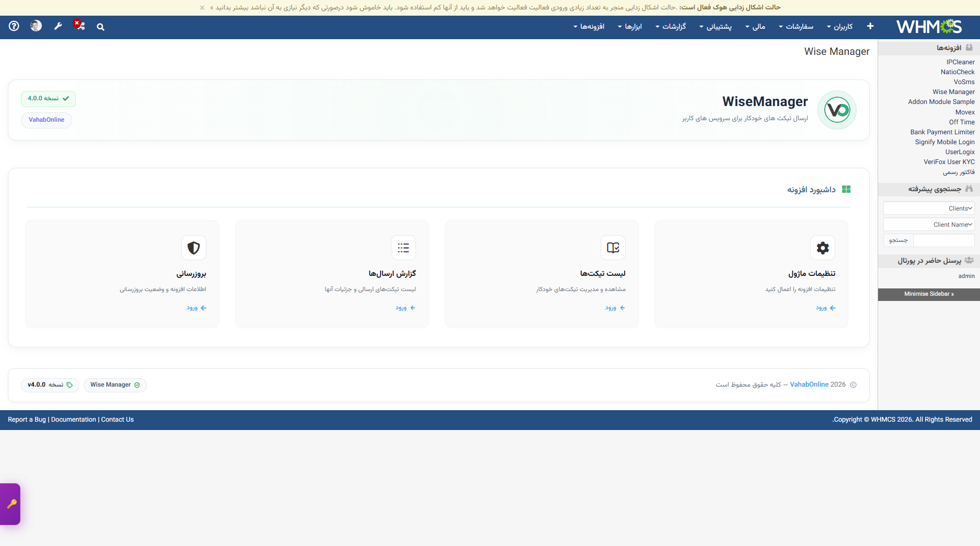Click the gear icon on module settings card
Image resolution: width=980 pixels, height=546 pixels.
(x=823, y=248)
